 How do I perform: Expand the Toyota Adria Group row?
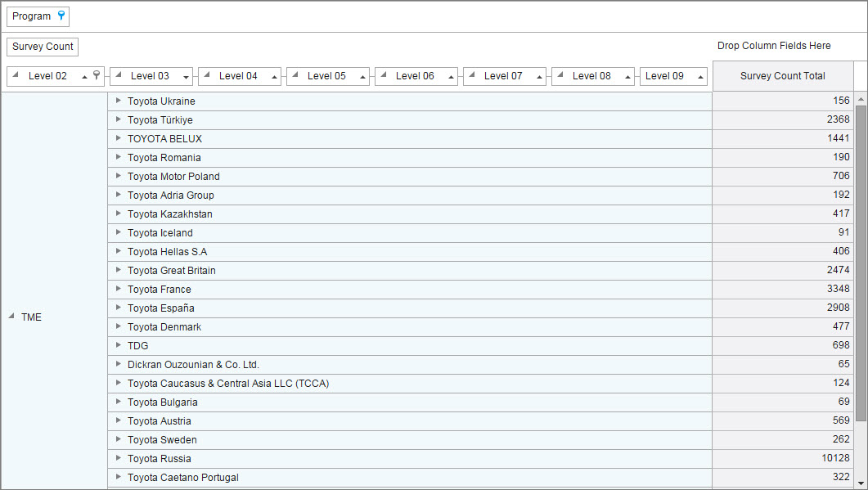coord(118,195)
